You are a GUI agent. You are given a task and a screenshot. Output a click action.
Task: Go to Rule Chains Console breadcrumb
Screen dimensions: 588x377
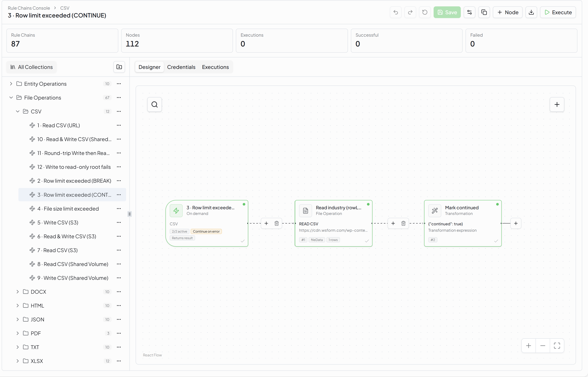(x=29, y=8)
